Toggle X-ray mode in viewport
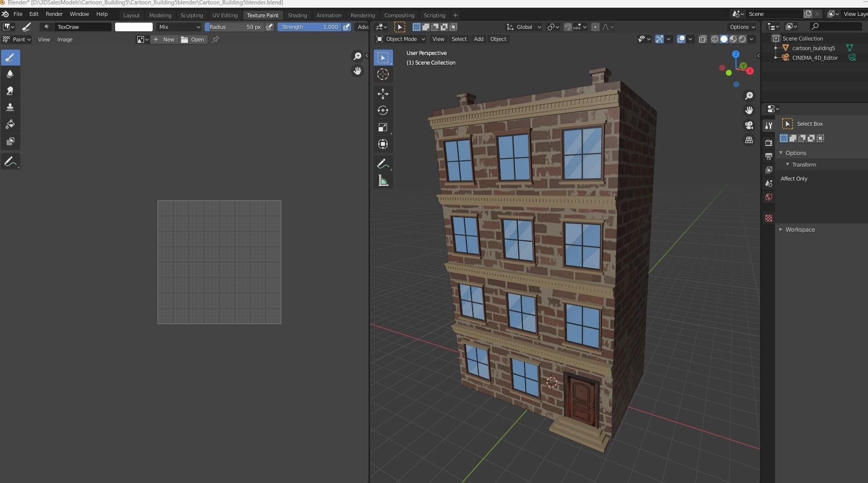868x483 pixels. point(703,39)
